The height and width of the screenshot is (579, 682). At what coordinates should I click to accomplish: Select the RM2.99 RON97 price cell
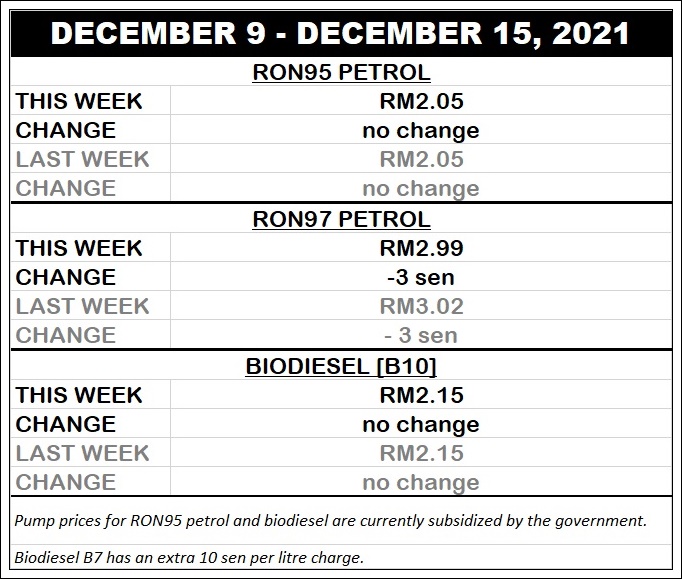click(x=421, y=248)
